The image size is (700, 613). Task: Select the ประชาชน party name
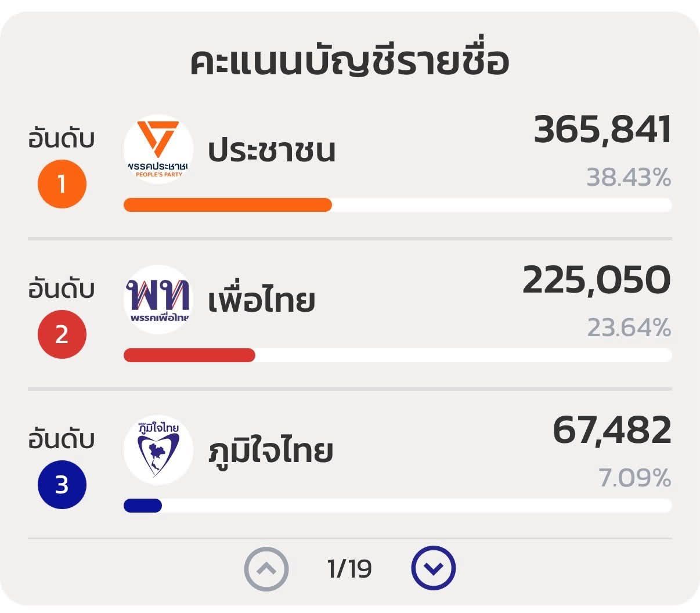click(272, 150)
